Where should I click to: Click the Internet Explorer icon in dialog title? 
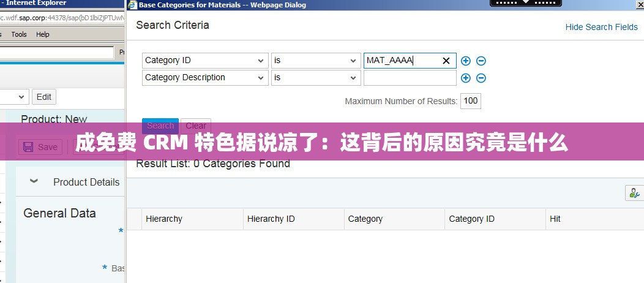tap(132, 5)
